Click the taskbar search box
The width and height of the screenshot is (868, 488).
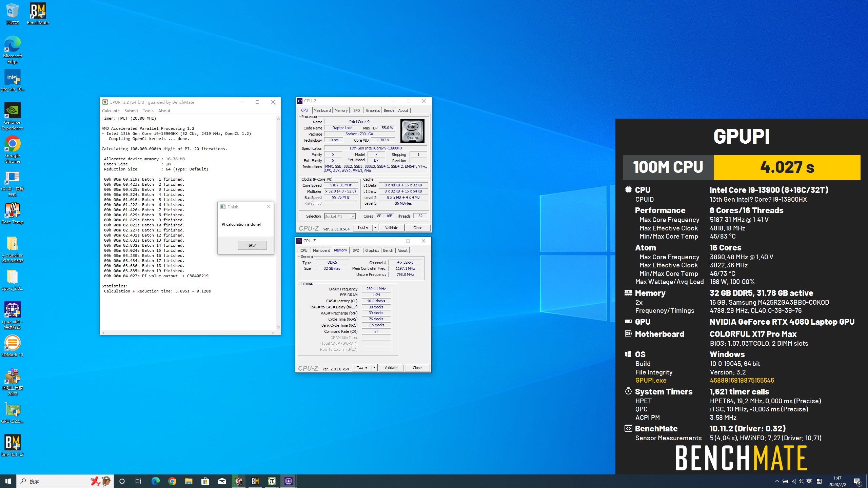(64, 481)
